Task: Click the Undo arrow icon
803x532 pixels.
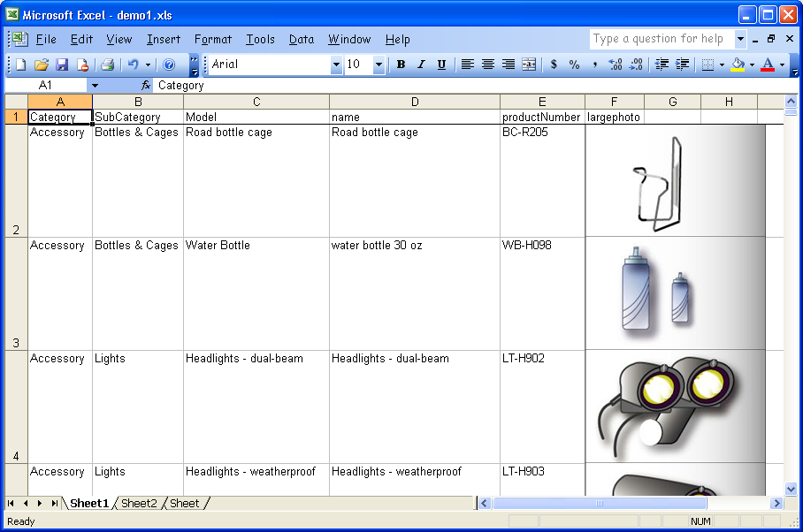Action: (x=133, y=65)
